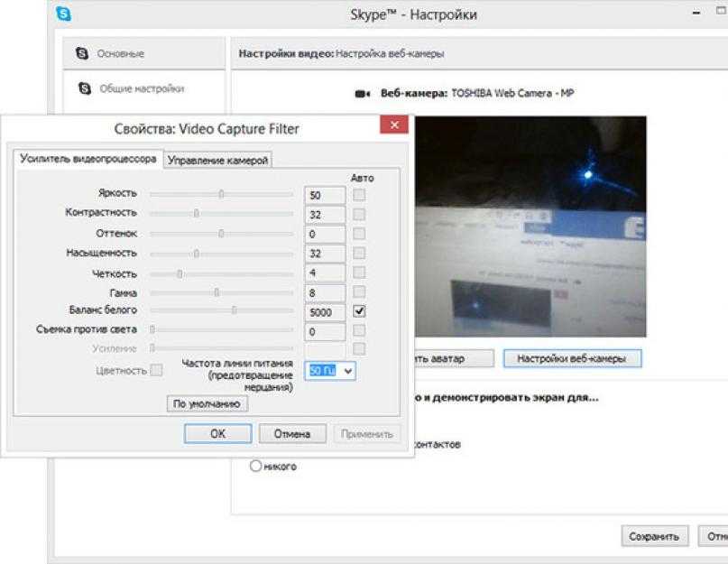The image size is (728, 564).
Task: Click the Skype icon next to Основные
Action: (x=82, y=53)
